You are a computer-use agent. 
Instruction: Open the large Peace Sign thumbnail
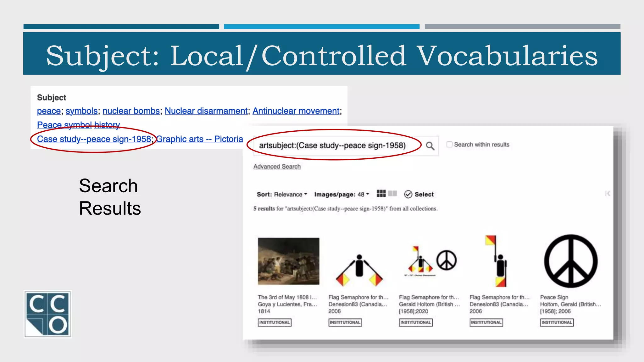click(571, 261)
